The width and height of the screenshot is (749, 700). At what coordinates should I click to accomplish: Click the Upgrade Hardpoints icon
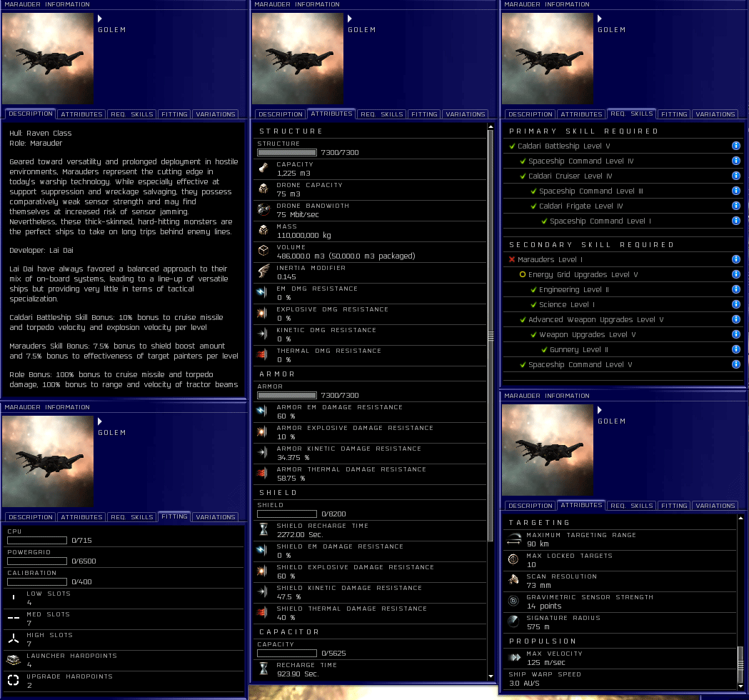pos(14,681)
